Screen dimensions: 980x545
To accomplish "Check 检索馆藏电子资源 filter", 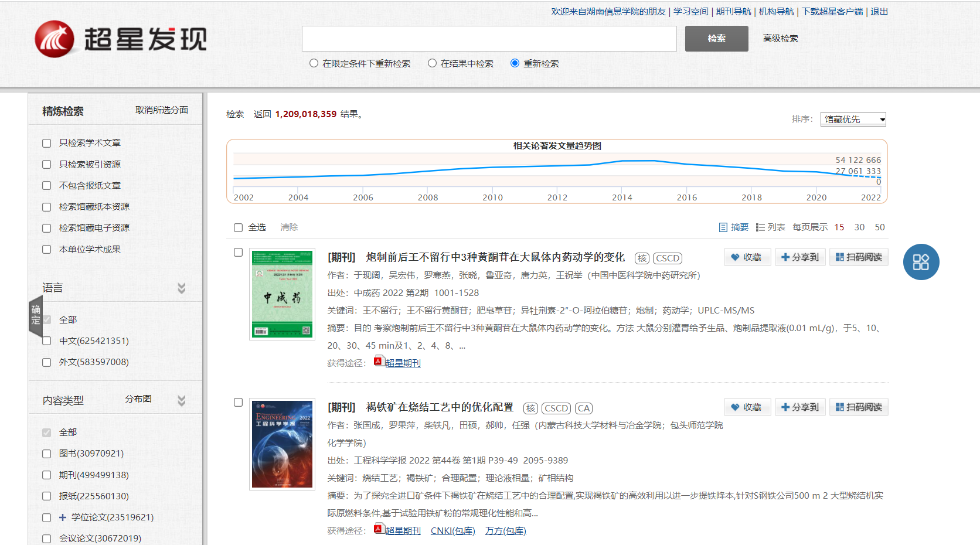I will [47, 228].
